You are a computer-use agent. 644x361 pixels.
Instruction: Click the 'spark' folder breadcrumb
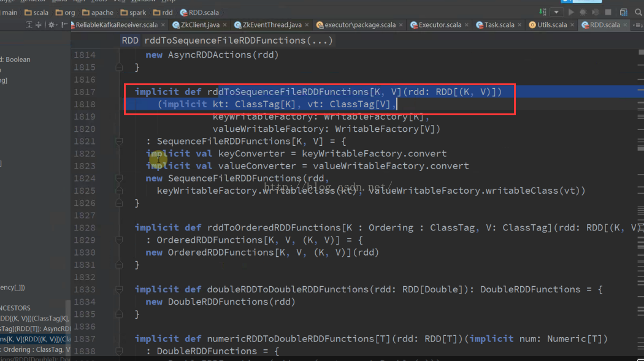pyautogui.click(x=133, y=12)
